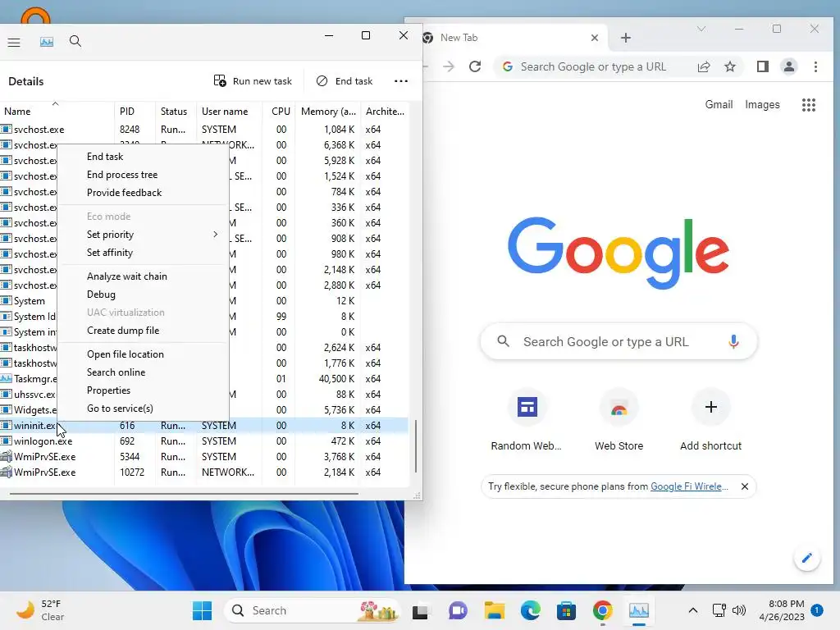Click Google search box on page
This screenshot has width=840, height=630.
pyautogui.click(x=619, y=341)
